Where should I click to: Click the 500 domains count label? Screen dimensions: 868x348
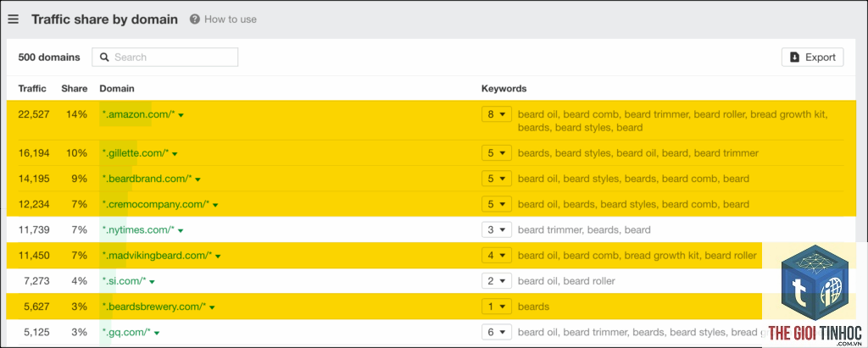point(49,57)
